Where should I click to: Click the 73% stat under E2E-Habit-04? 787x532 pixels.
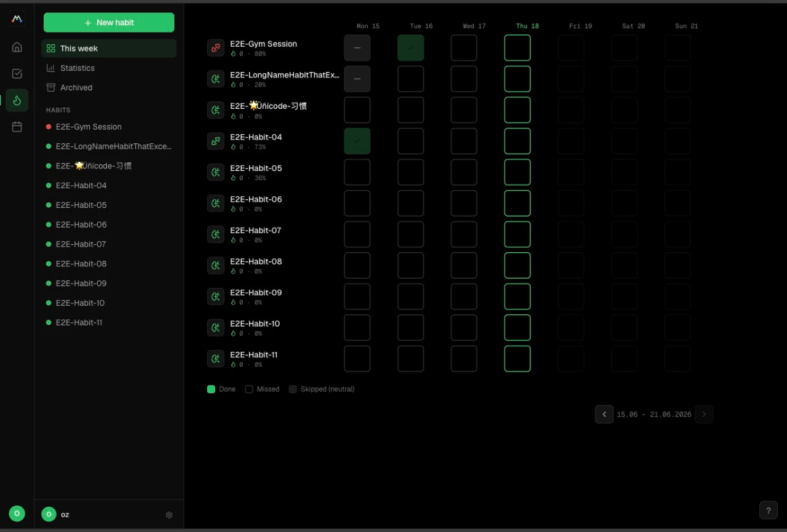point(260,148)
